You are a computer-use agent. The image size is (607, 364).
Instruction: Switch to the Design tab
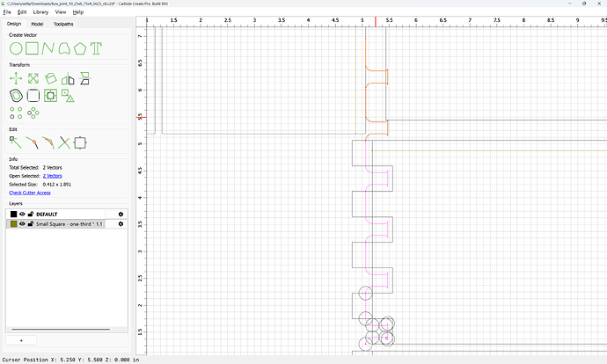pos(14,24)
